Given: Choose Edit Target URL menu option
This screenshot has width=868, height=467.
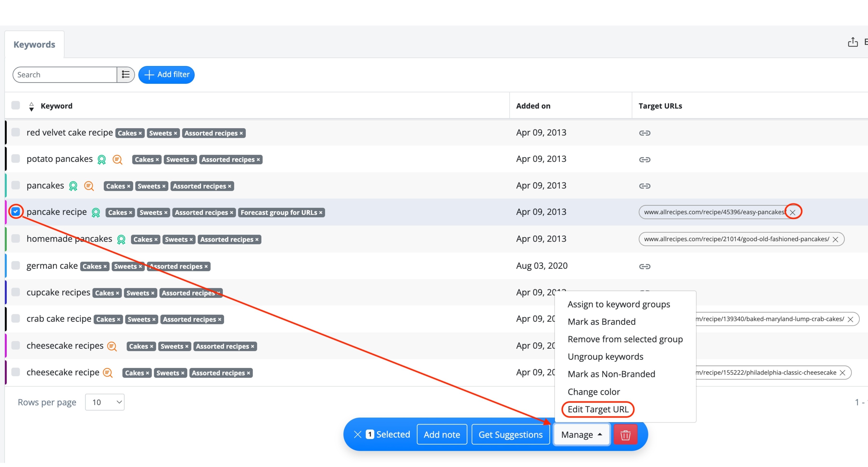Looking at the screenshot, I should click(x=598, y=409).
